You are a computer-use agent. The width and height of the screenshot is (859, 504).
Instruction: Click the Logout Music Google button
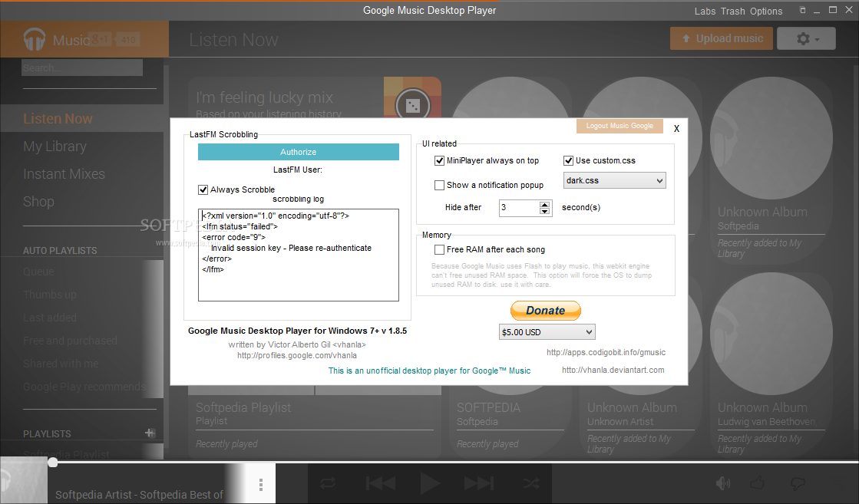pos(619,126)
